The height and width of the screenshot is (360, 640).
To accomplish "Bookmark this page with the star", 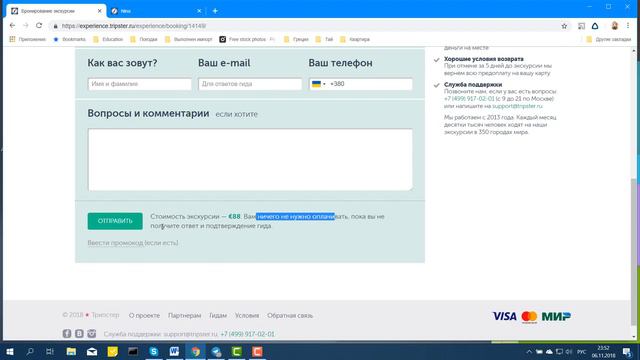I will [564, 26].
